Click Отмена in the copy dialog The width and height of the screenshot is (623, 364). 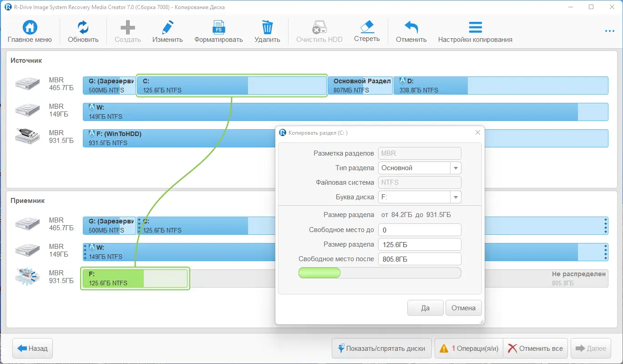tap(463, 308)
